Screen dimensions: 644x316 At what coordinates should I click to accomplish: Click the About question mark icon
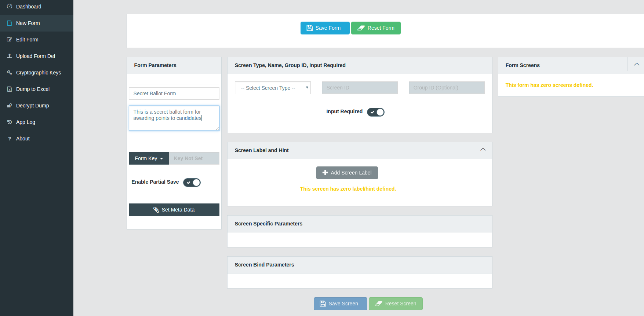[10, 139]
